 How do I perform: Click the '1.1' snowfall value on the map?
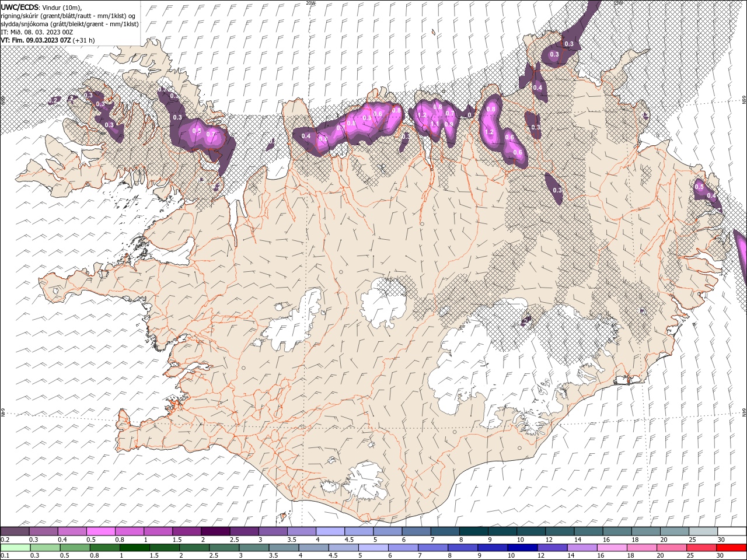click(434, 124)
